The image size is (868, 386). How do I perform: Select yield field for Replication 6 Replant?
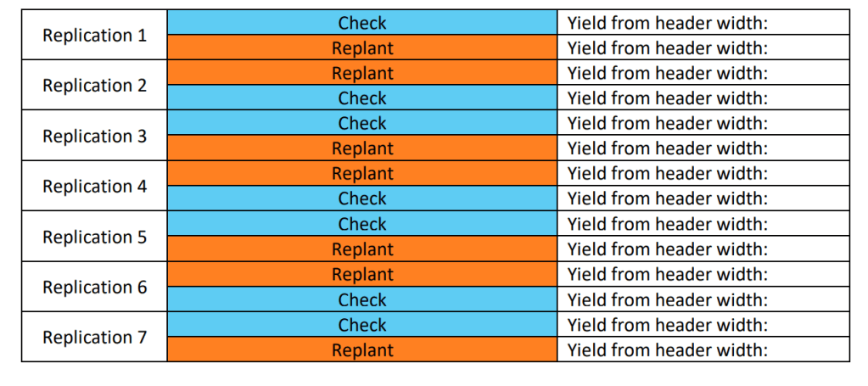pos(703,274)
